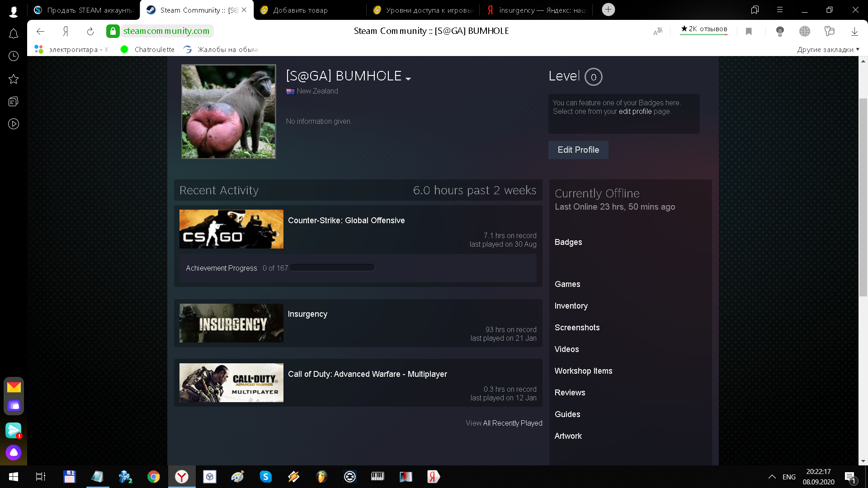Click the Achievement Progress bar
868x488 pixels.
(332, 267)
